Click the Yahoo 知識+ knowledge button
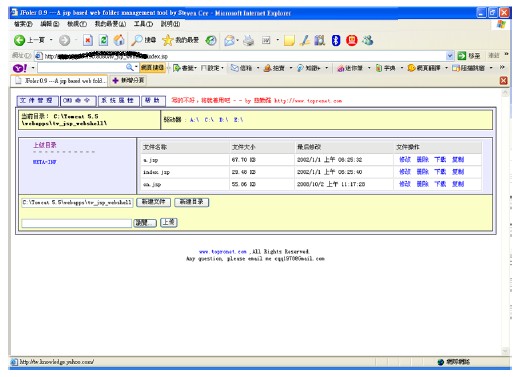Screen dimensions: 518x377 pyautogui.click(x=309, y=68)
